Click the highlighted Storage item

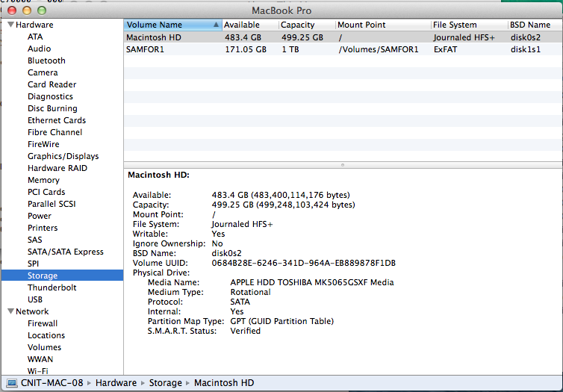pyautogui.click(x=62, y=276)
